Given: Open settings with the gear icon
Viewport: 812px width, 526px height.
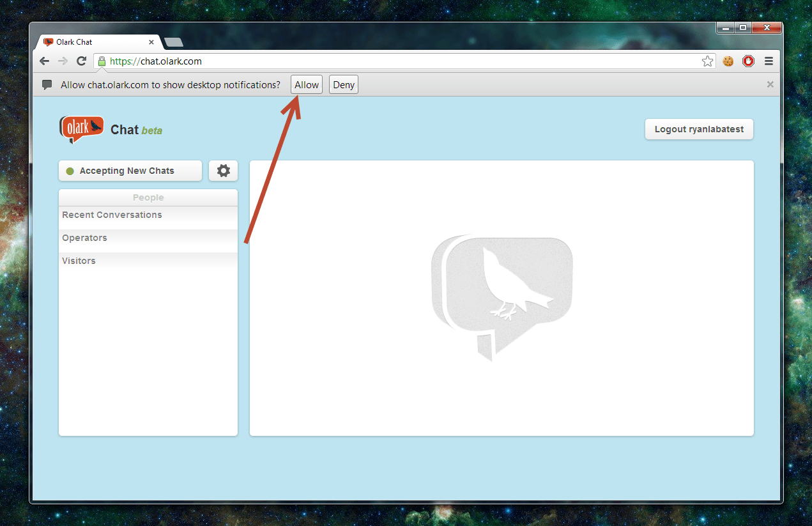Looking at the screenshot, I should (223, 171).
